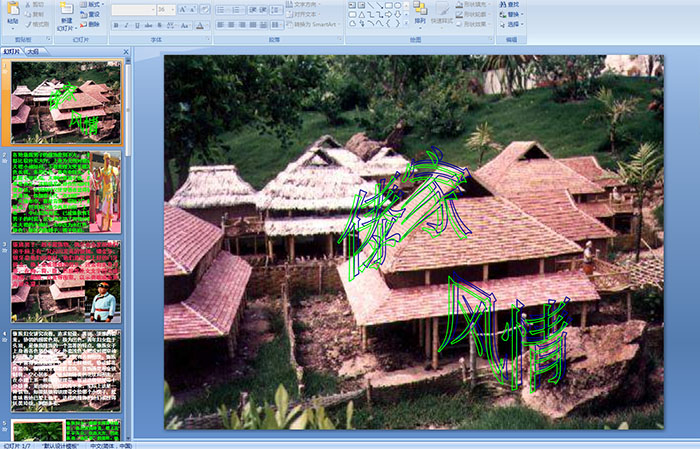The image size is (700, 449).
Task: Select the Text Box shape in gallery
Action: pos(352,5)
